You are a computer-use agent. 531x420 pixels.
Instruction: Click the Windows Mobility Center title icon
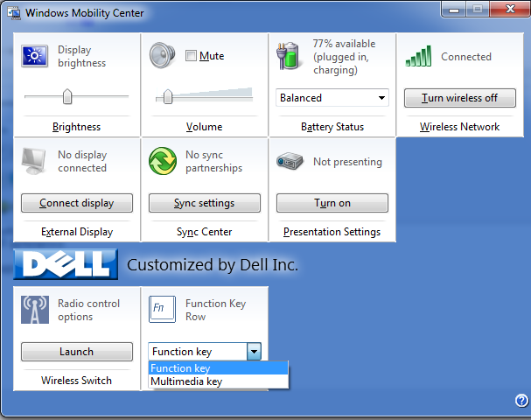[x=14, y=13]
